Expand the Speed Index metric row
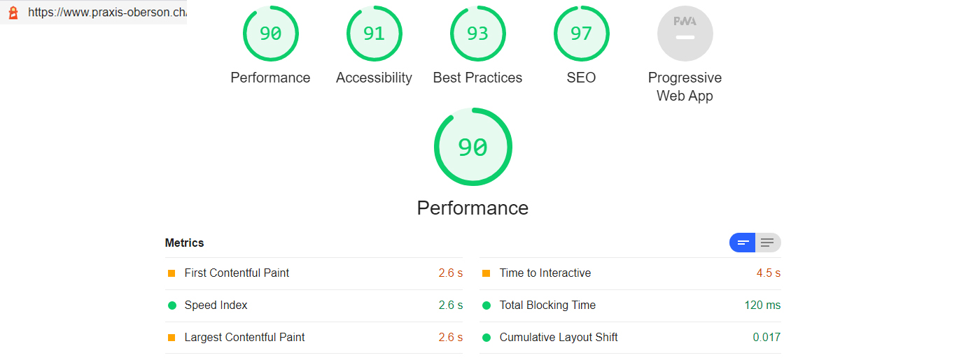Image resolution: width=980 pixels, height=360 pixels. [x=216, y=305]
